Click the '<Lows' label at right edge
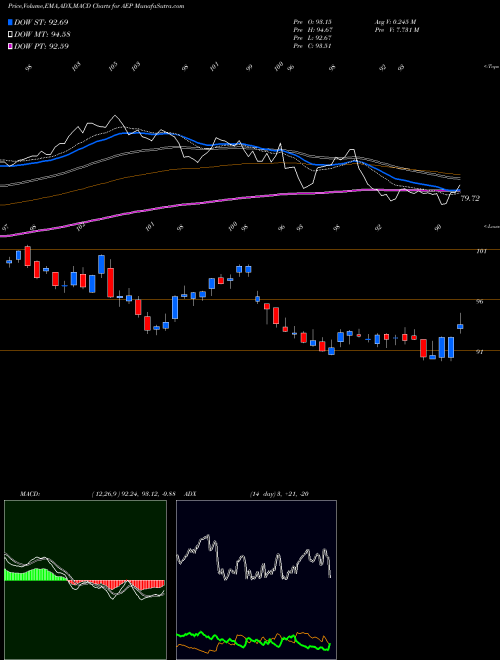Screen dimensions: 500x660 tap(492, 226)
